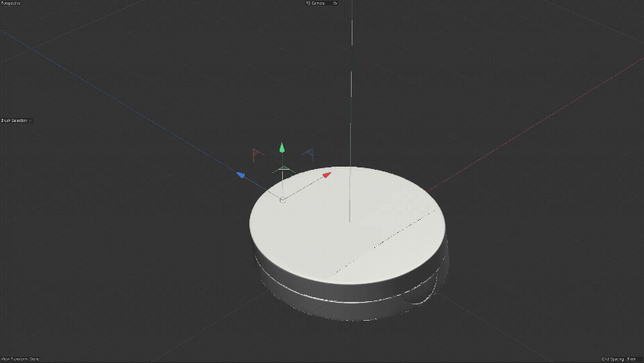Click the camera icon beside the camera label
Screen dimensions: 644x363
click(x=335, y=3)
